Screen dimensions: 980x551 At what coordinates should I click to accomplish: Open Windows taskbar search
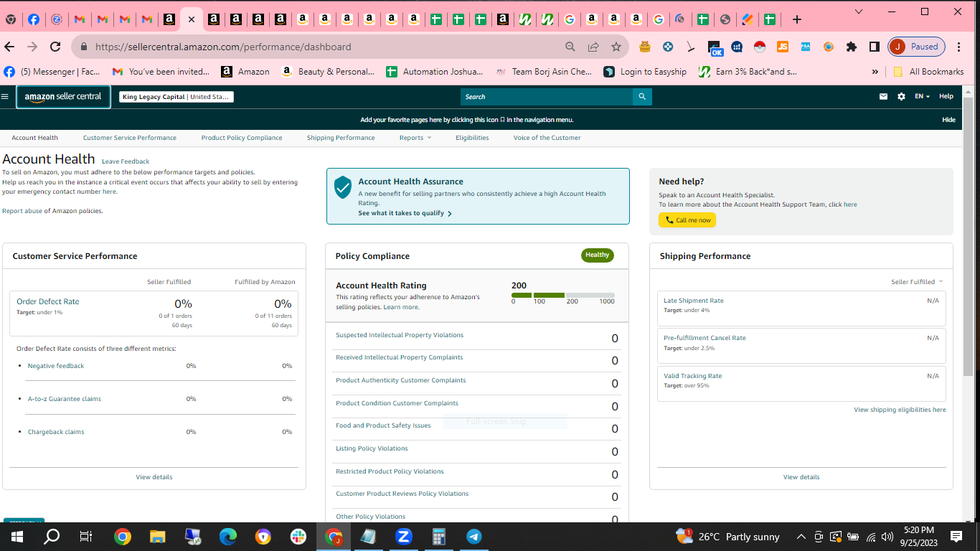[52, 537]
